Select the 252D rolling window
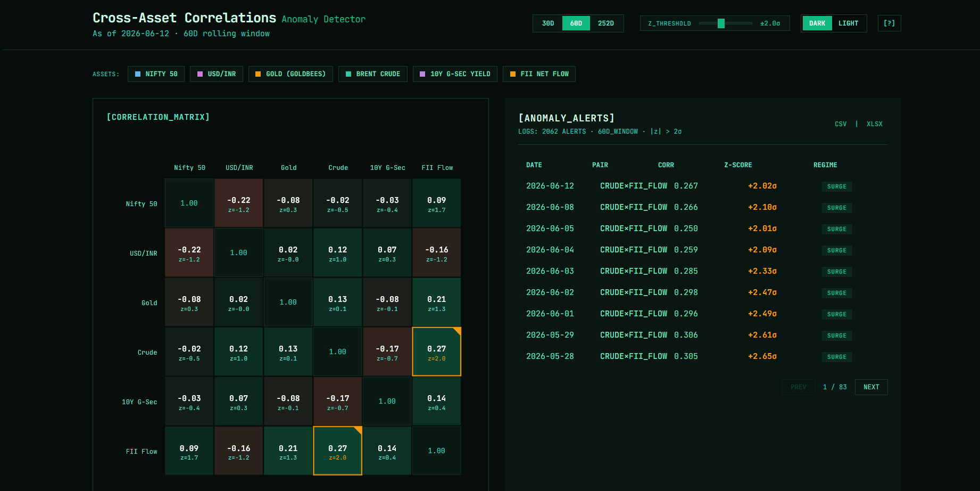This screenshot has height=491, width=980. pyautogui.click(x=606, y=23)
